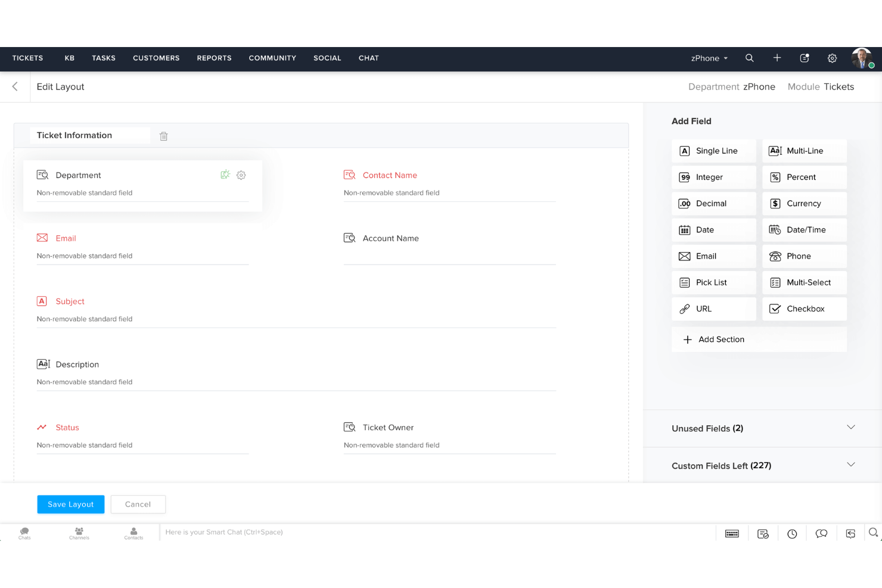Open the notifications icon in top bar
Screen dimensions: 882x588
pos(805,58)
